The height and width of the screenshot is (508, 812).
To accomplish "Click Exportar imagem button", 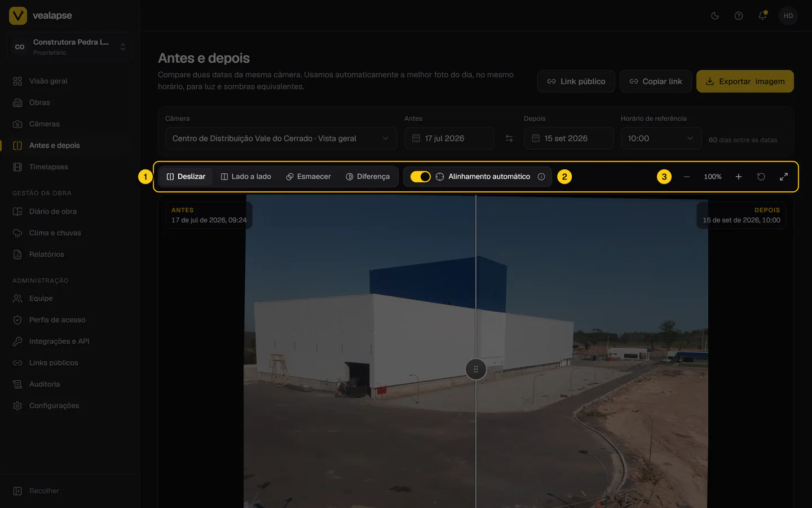I will 745,81.
